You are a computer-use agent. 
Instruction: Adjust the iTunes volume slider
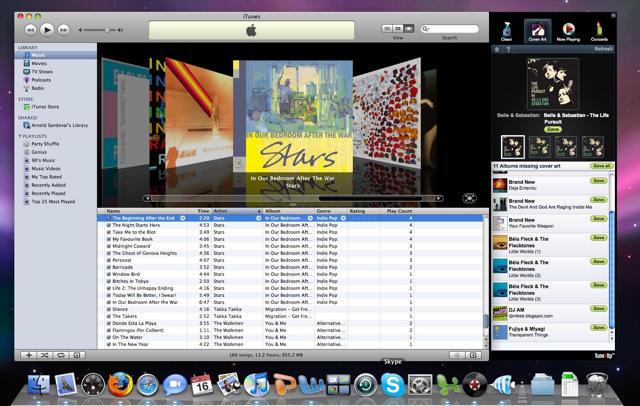[106, 30]
